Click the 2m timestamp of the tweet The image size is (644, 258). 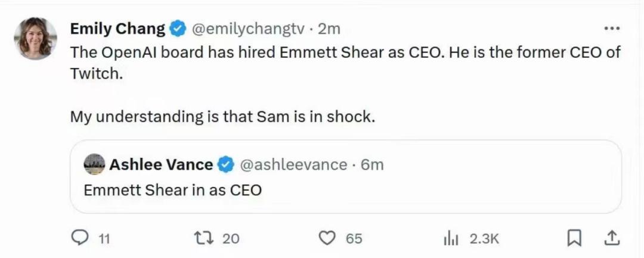tap(329, 29)
